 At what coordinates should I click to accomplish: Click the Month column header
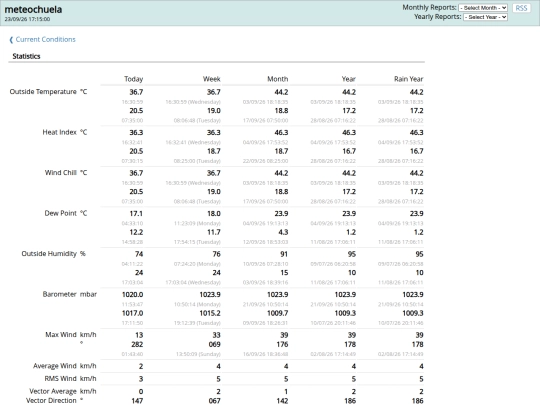[278, 79]
